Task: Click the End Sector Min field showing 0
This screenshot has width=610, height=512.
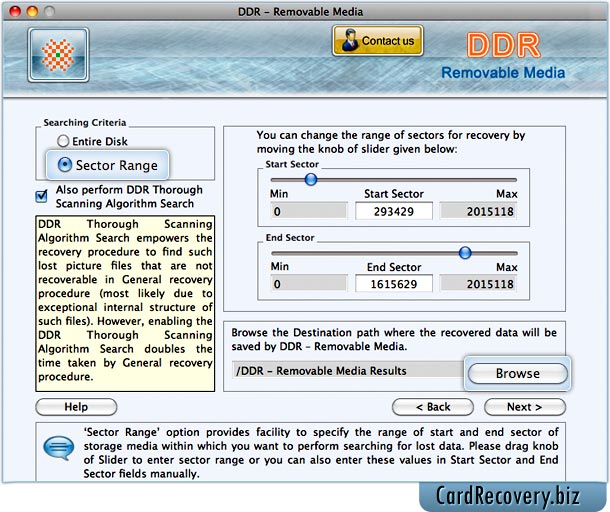Action: (309, 284)
